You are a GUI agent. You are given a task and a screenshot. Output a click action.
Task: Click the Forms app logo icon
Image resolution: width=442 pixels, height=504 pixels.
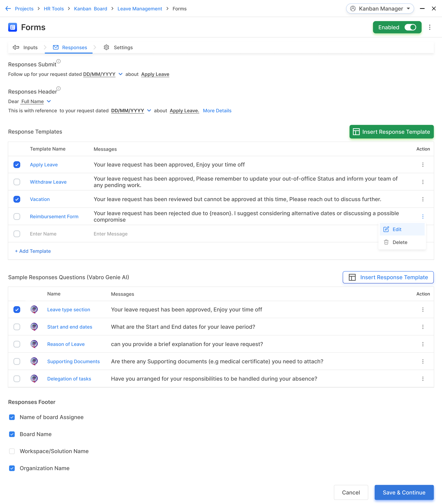point(13,27)
